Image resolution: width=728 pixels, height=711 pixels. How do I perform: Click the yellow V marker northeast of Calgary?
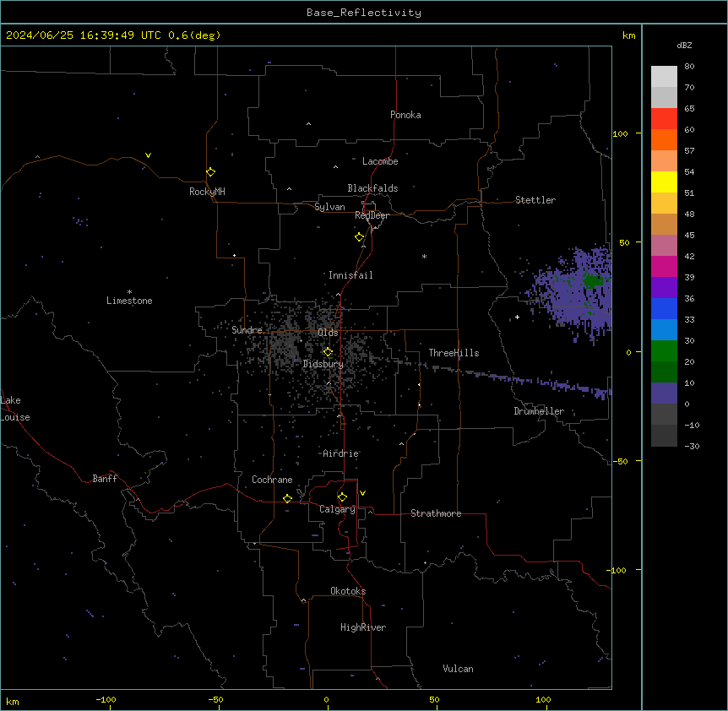pos(362,493)
